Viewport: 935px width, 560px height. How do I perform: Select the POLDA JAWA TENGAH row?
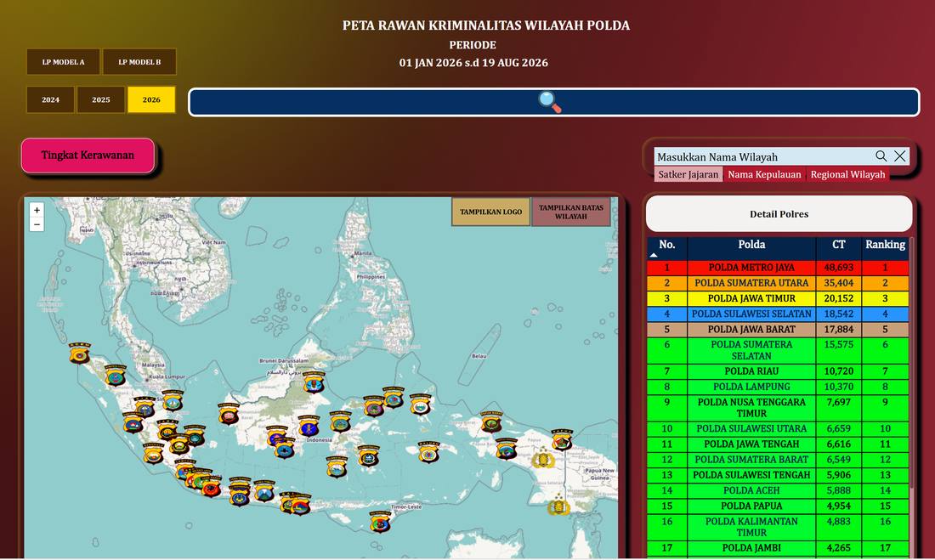[778, 444]
